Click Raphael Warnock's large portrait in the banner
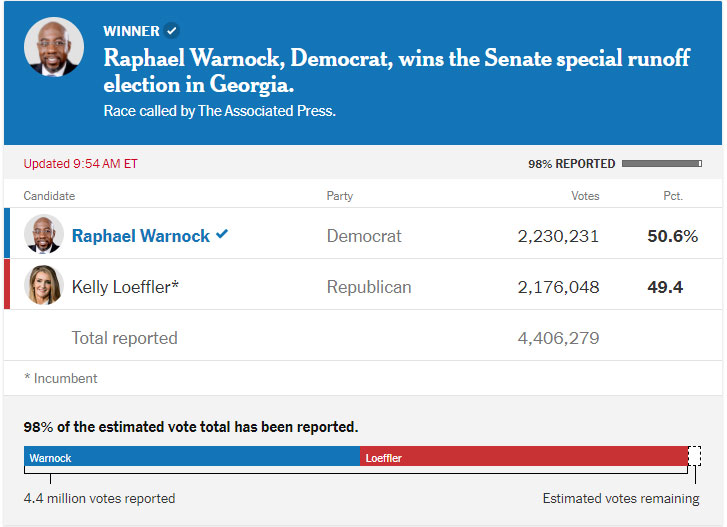727x527 pixels. [54, 47]
